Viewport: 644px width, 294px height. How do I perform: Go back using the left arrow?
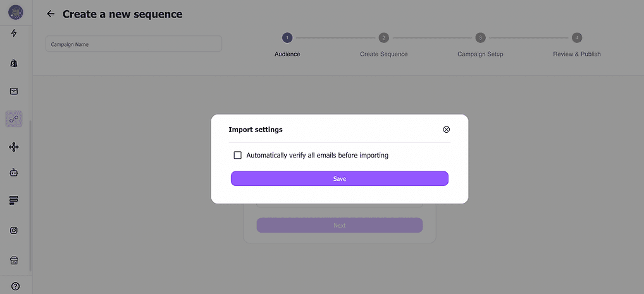click(51, 13)
